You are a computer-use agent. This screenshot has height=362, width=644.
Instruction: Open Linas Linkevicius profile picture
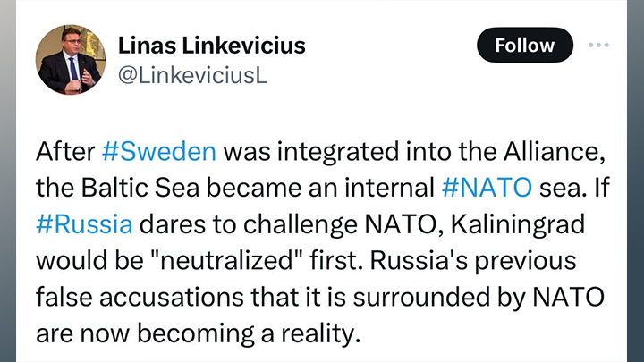[70, 60]
